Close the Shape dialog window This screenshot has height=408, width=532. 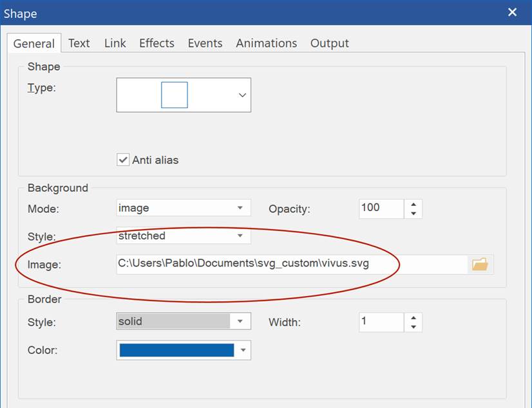[513, 12]
